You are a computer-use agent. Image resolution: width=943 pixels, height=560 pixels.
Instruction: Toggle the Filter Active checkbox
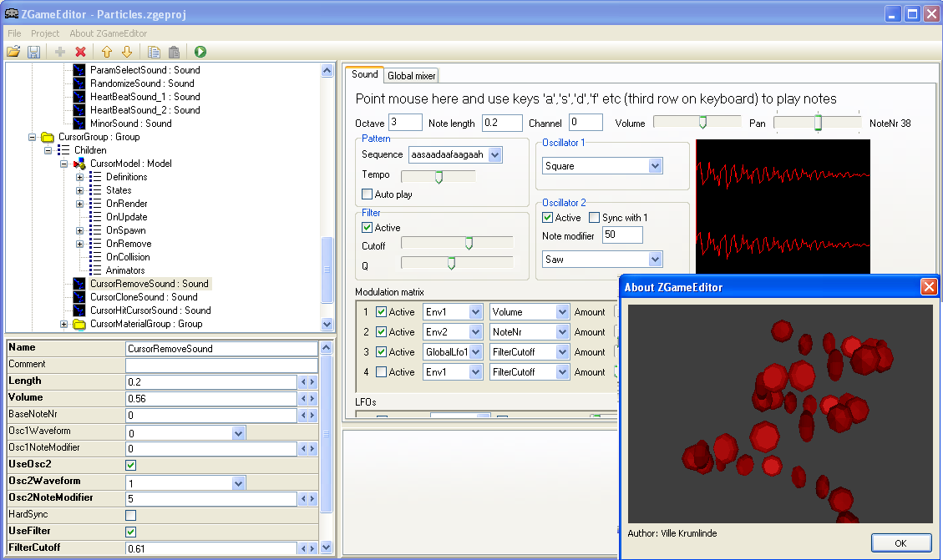tap(367, 228)
